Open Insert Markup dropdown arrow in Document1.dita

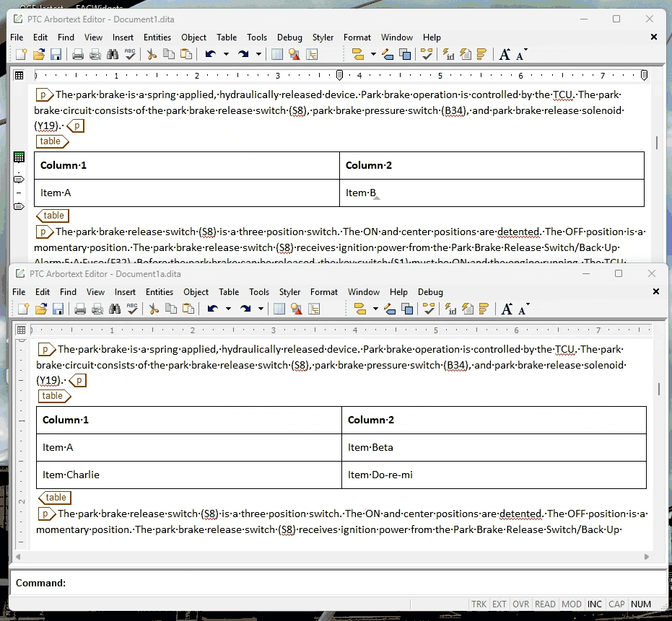coord(373,54)
